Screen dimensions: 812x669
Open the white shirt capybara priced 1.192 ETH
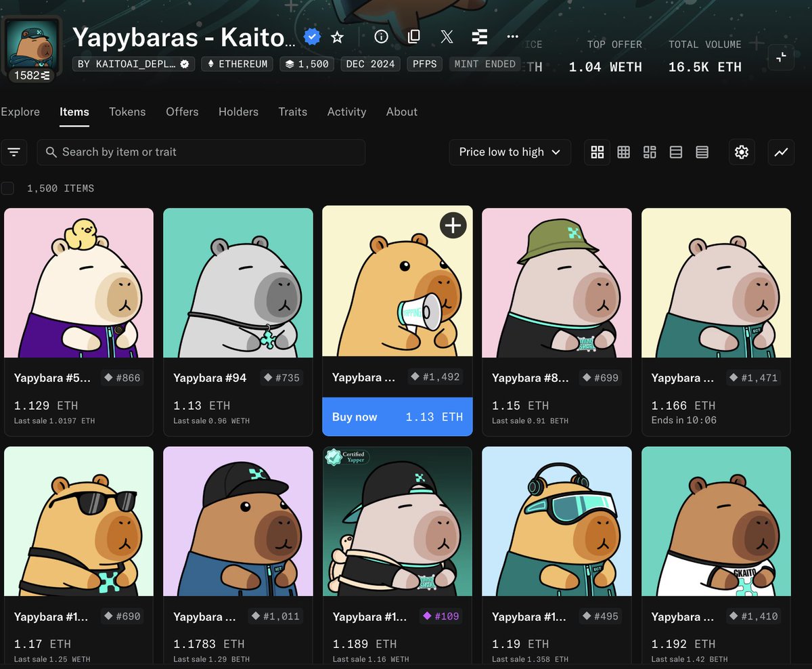(x=716, y=521)
